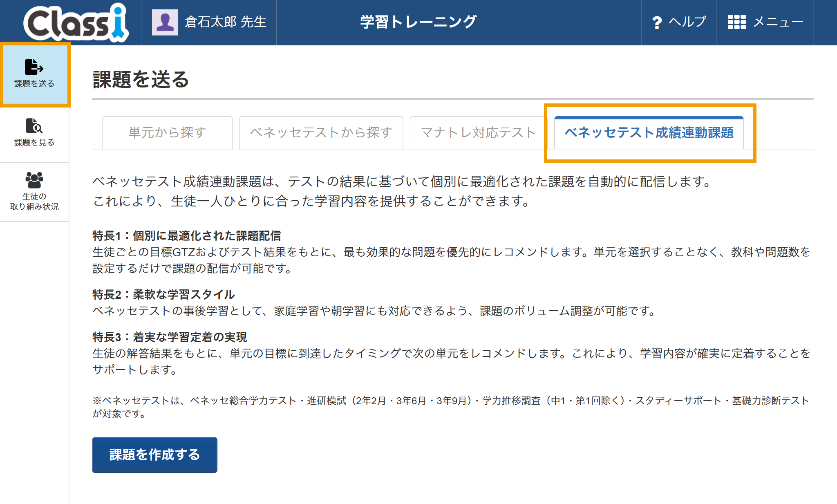Click paragraph starting 生徒の解答結果をもとに
The width and height of the screenshot is (837, 504).
[452, 362]
